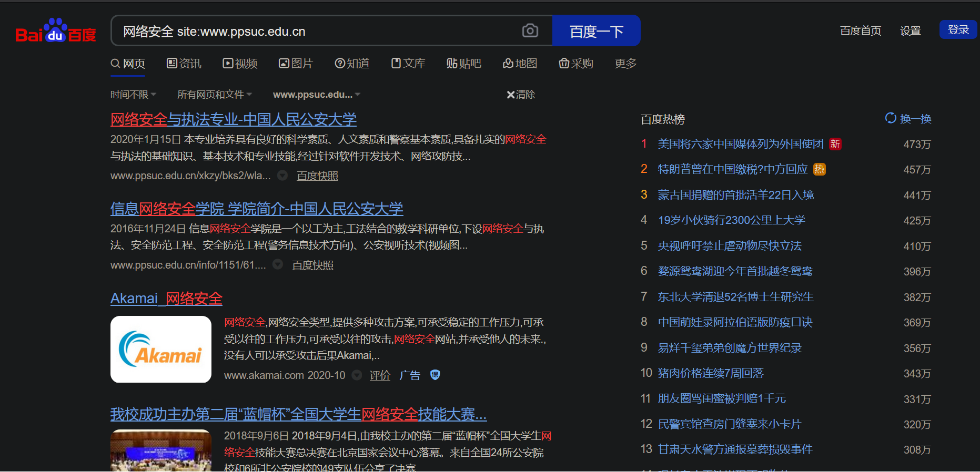Open hot topic 19岁小伙骑行2300公里上大学

(x=732, y=220)
